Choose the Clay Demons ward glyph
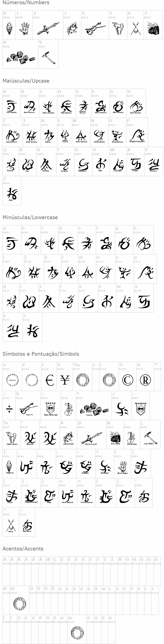 tap(11, 107)
